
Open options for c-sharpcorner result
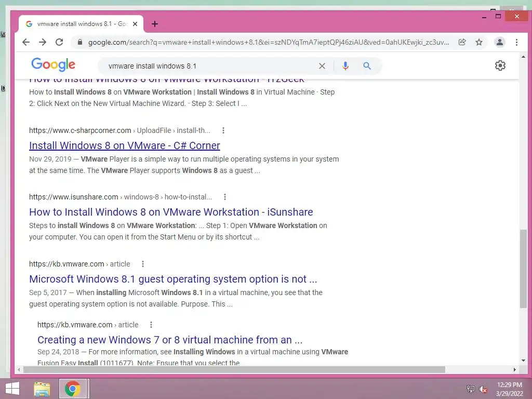(x=223, y=130)
